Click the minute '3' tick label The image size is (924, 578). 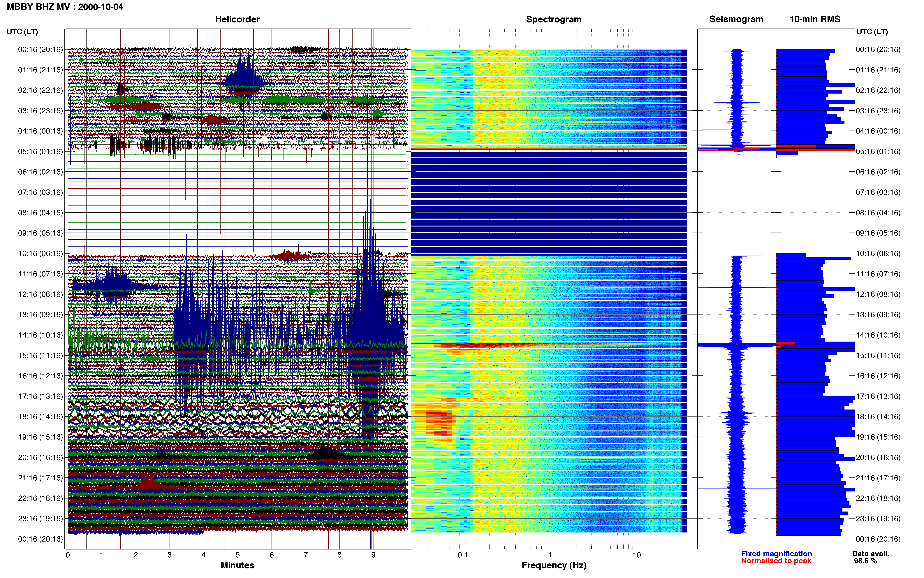[x=169, y=555]
